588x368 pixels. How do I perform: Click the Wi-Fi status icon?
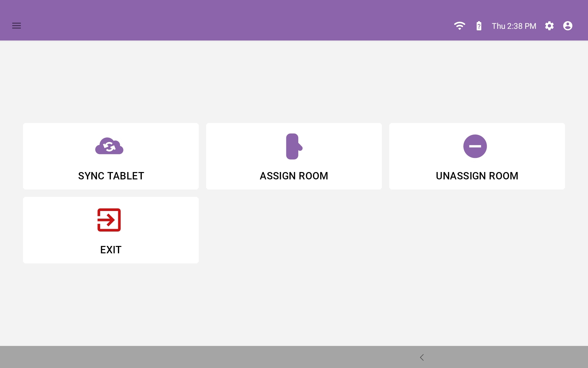[460, 26]
